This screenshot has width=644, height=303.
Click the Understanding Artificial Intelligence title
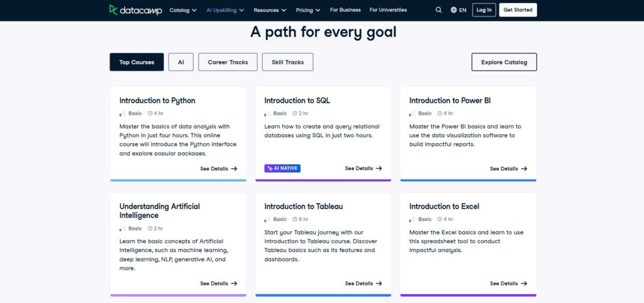tap(160, 210)
